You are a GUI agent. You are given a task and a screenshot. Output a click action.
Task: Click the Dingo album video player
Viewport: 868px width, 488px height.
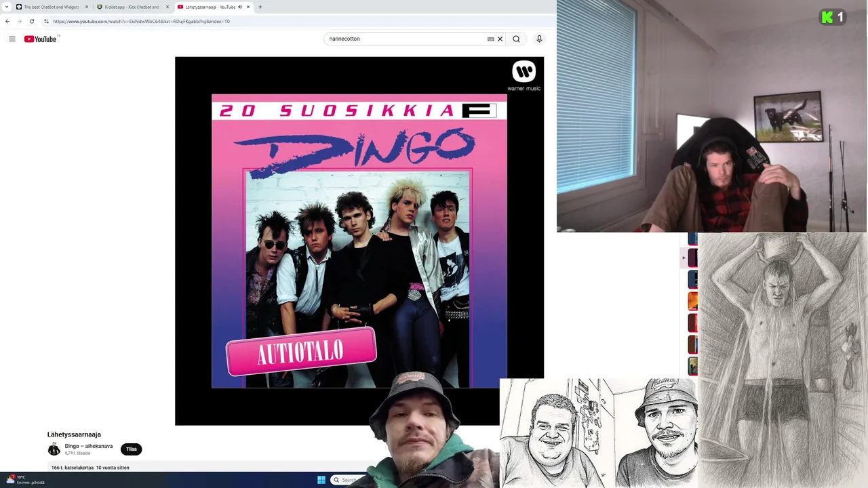pyautogui.click(x=359, y=241)
